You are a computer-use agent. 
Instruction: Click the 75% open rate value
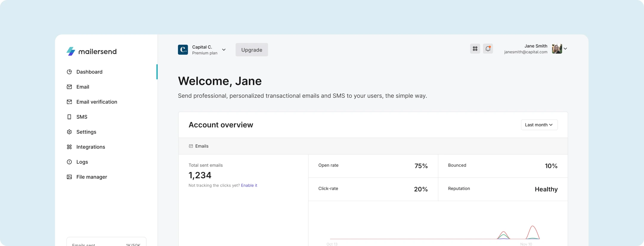point(421,166)
